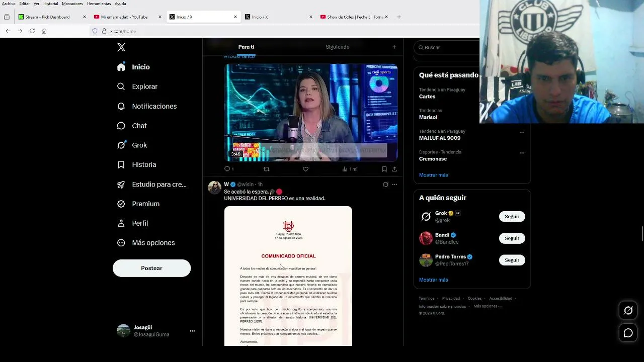This screenshot has width=644, height=362.
Task: Open Privacidad footer link
Action: pyautogui.click(x=451, y=299)
